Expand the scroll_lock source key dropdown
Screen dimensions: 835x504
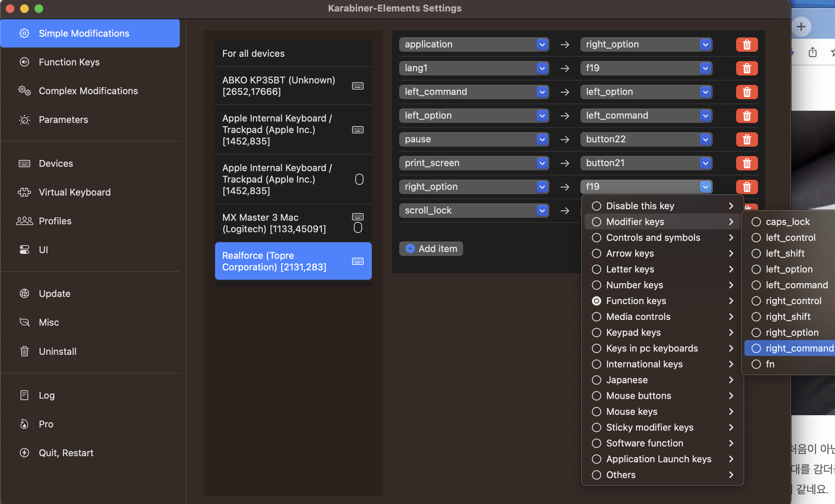coord(542,211)
